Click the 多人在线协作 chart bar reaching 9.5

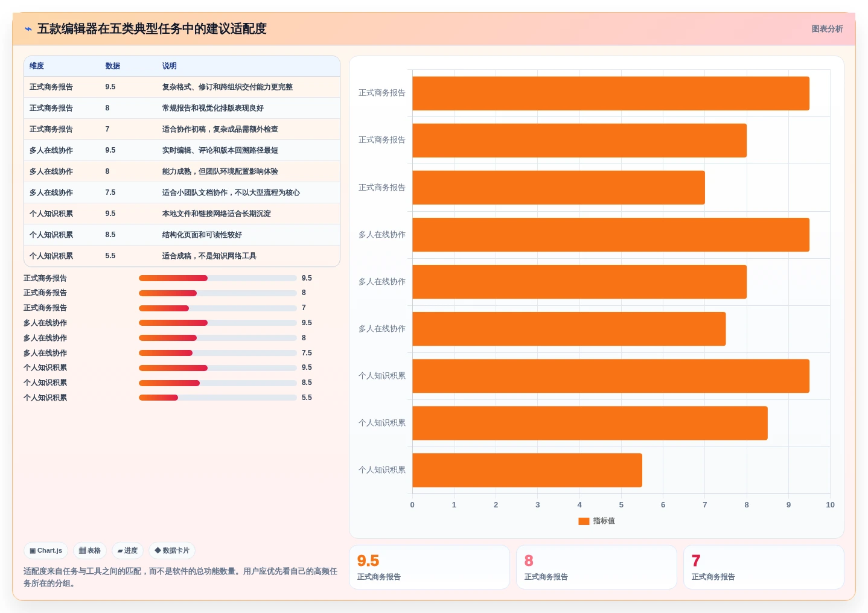tap(611, 235)
